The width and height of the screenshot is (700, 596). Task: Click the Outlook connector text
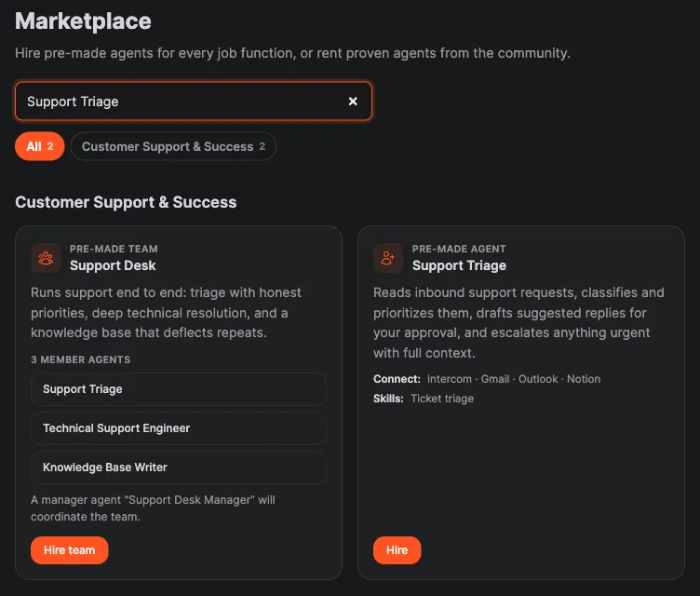pyautogui.click(x=538, y=379)
